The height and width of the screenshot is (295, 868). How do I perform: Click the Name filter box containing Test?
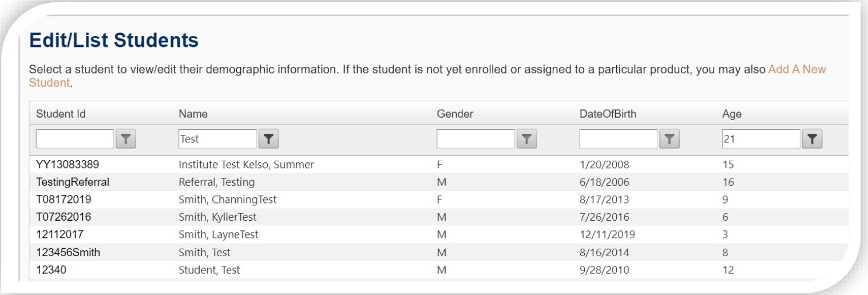pyautogui.click(x=217, y=139)
